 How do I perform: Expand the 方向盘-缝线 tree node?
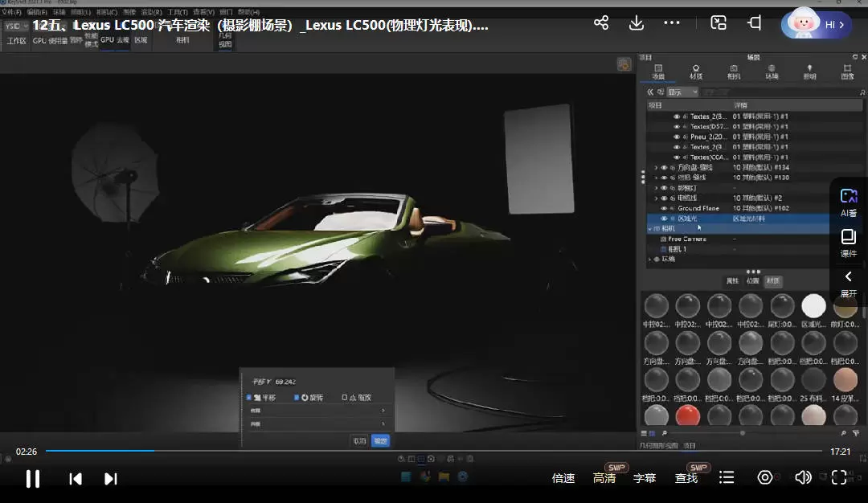[x=657, y=167]
